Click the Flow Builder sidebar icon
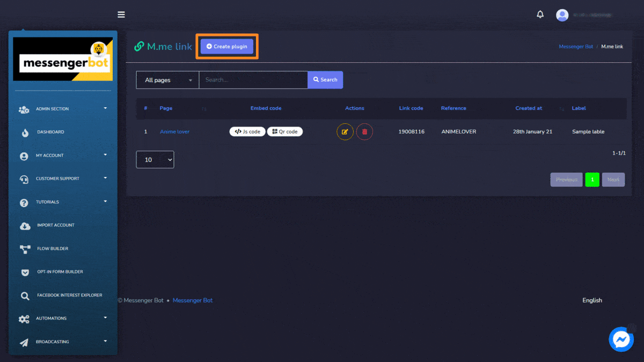The width and height of the screenshot is (644, 362). [x=25, y=249]
